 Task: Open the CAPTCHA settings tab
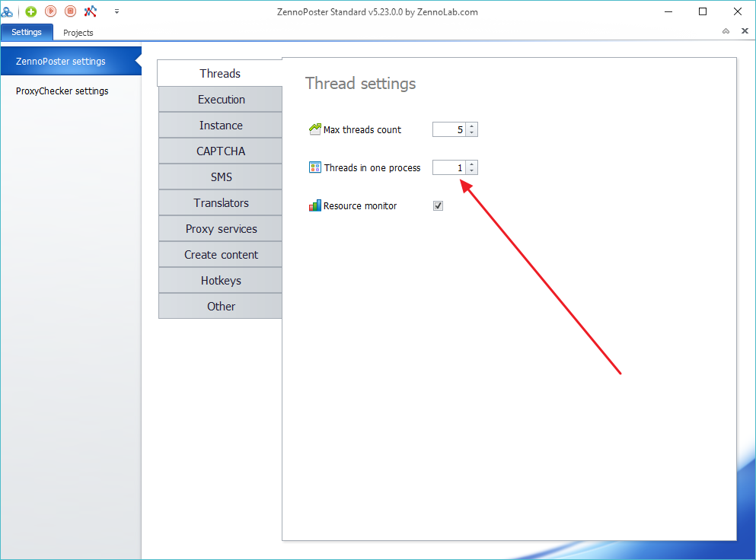point(221,151)
